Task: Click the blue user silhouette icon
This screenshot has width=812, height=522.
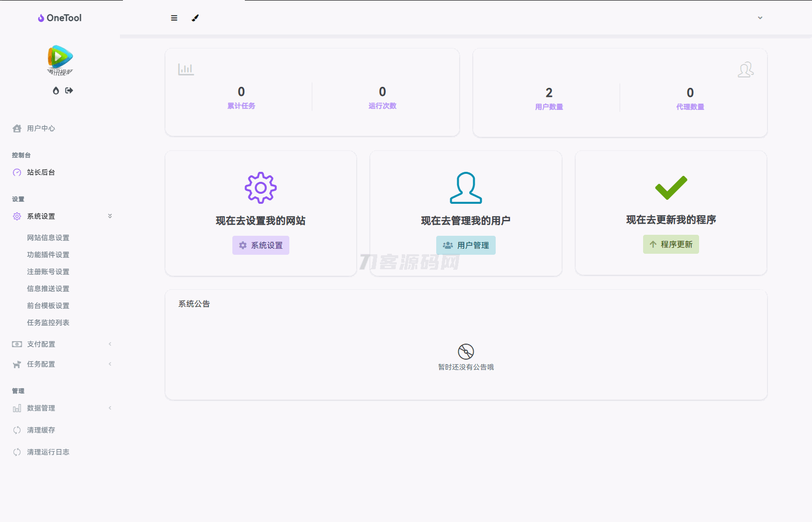Action: pyautogui.click(x=466, y=188)
